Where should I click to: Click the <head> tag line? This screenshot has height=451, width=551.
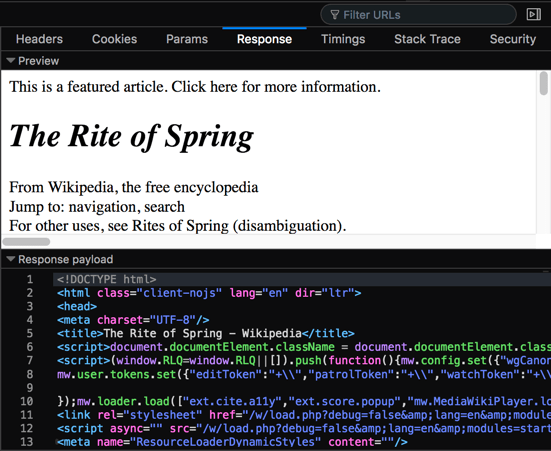pyautogui.click(x=77, y=307)
